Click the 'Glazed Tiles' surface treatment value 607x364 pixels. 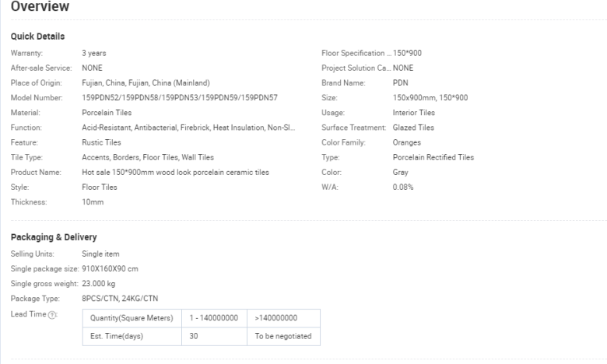[414, 128]
